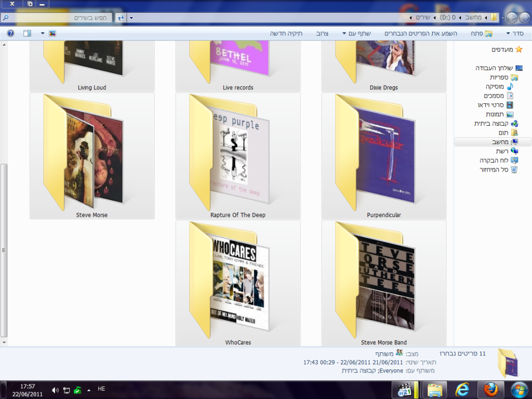Select the Purpendicular folder icon
Viewport: 532px width, 399px height.
[x=375, y=152]
